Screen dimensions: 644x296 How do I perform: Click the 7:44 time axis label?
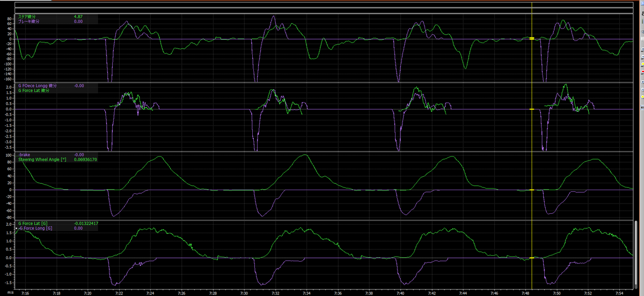(x=463, y=293)
